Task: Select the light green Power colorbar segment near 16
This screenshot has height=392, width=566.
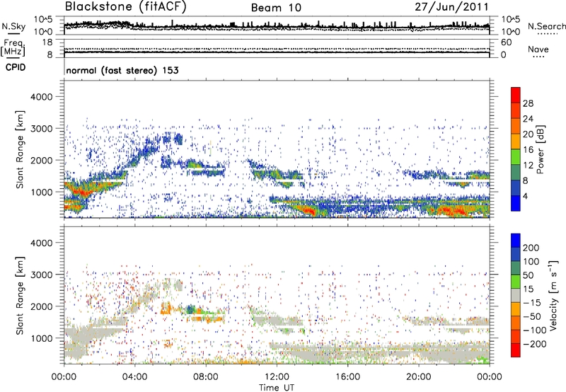Action: [x=516, y=157]
